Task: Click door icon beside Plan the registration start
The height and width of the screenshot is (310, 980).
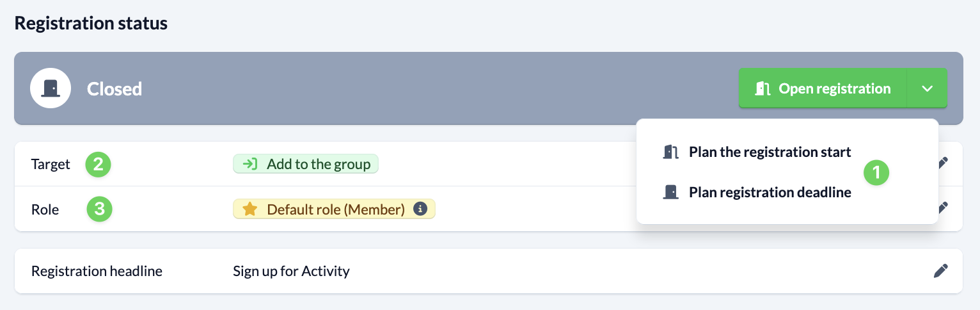Action: (670, 152)
